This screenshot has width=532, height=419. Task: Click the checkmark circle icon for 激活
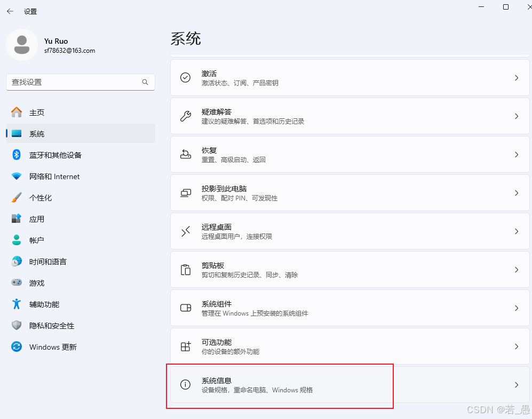pyautogui.click(x=185, y=78)
